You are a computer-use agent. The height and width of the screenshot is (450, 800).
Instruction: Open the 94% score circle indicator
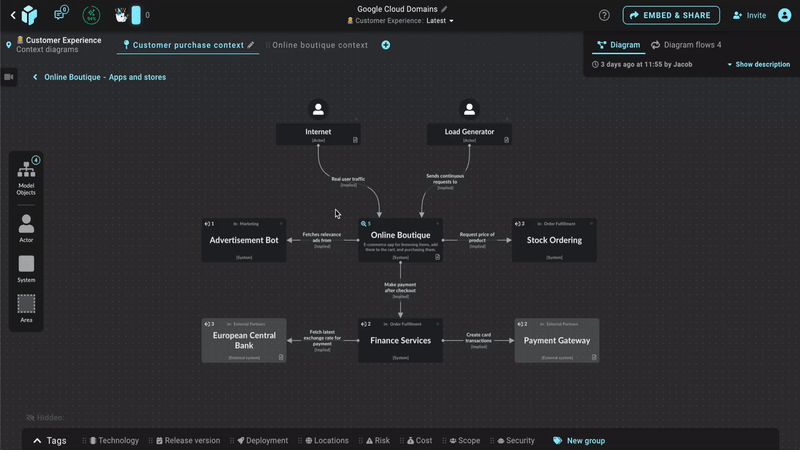[x=91, y=15]
